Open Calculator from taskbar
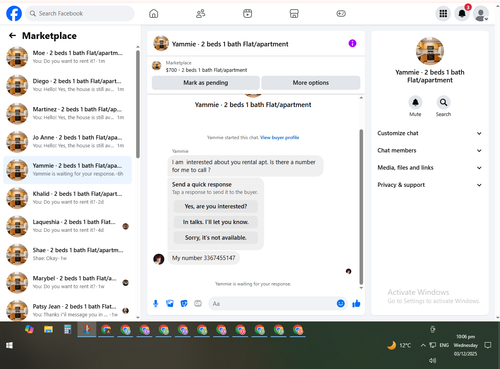Screen dimensions: 500x369 (x=68, y=330)
